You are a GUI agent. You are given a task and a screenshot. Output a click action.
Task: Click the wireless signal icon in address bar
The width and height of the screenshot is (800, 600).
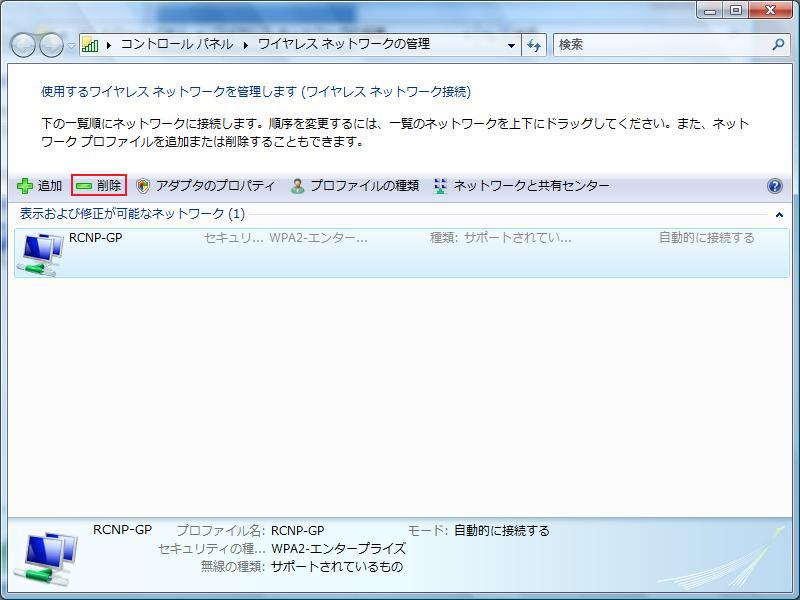90,45
